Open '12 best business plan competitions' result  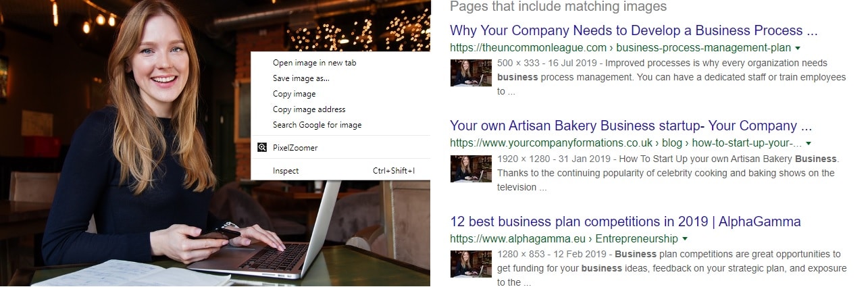tap(625, 221)
